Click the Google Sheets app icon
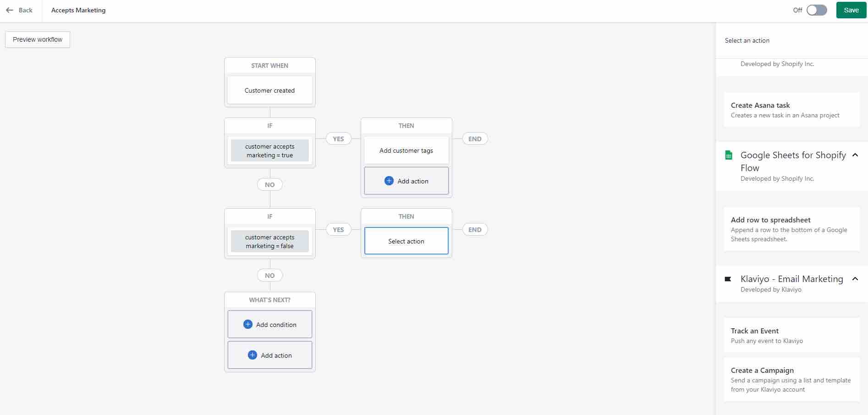Viewport: 868px width, 415px height. point(730,155)
